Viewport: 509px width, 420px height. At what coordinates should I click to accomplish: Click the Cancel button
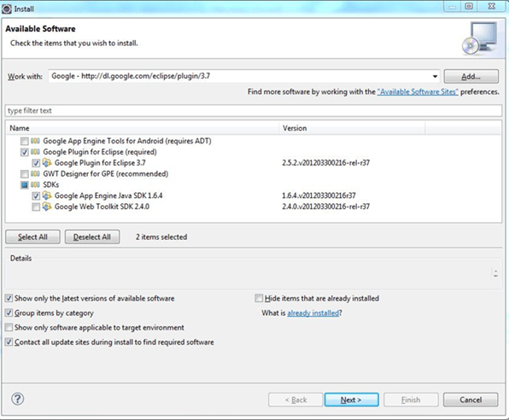pyautogui.click(x=471, y=400)
